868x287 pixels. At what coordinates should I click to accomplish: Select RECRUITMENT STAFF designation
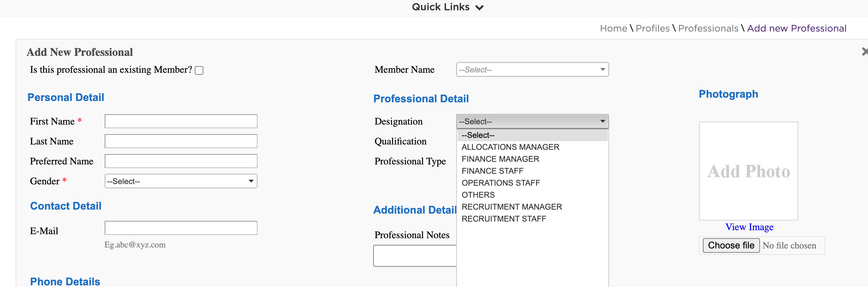click(x=532, y=219)
